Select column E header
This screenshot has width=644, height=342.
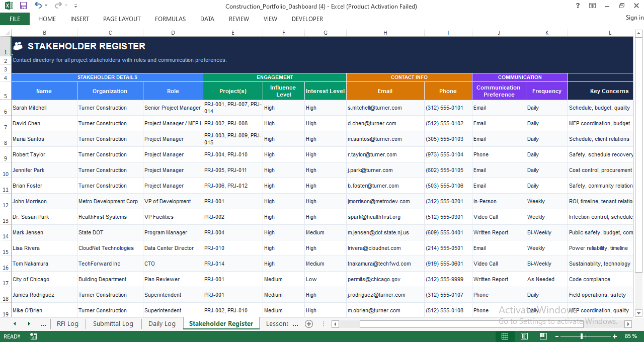[x=233, y=33]
